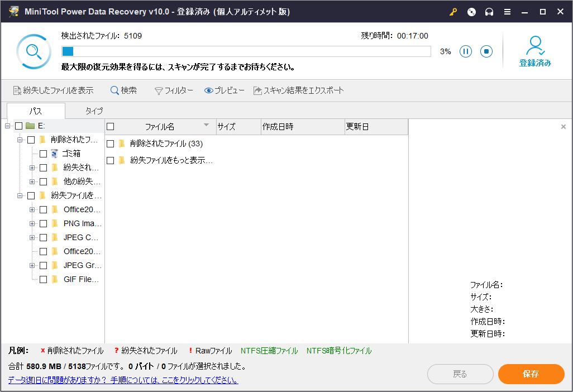Click the bootable disc icon in title bar
The image size is (573, 392).
[471, 12]
